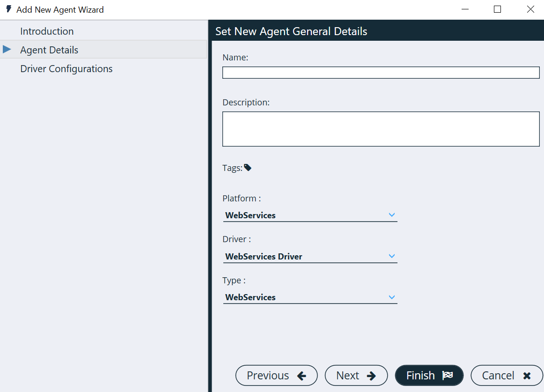Focus the Name input field
544x392 pixels.
click(381, 73)
